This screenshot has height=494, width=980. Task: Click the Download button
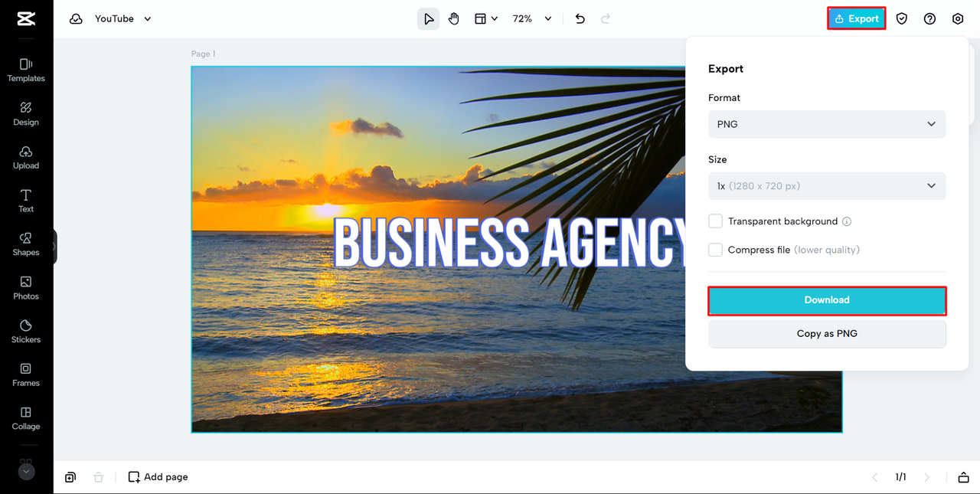[827, 300]
